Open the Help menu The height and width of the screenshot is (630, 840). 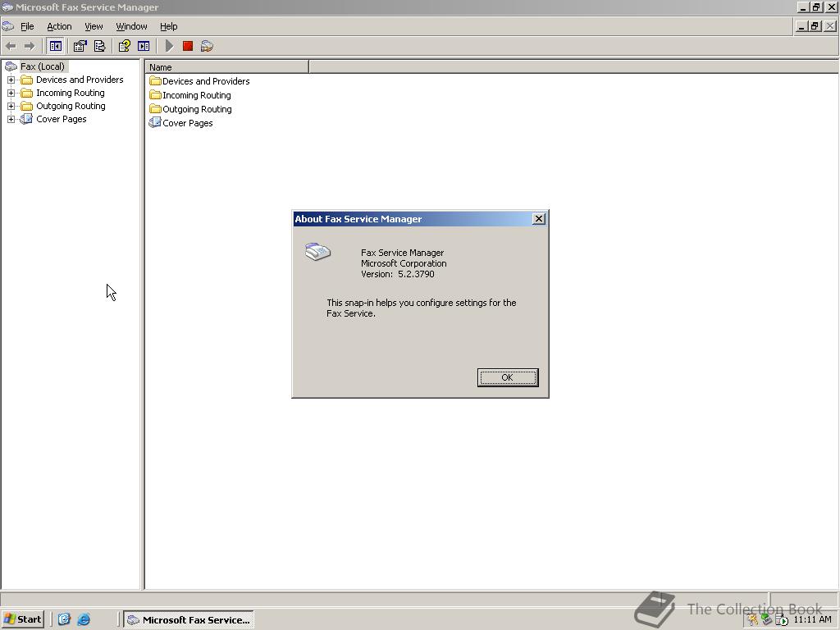168,26
